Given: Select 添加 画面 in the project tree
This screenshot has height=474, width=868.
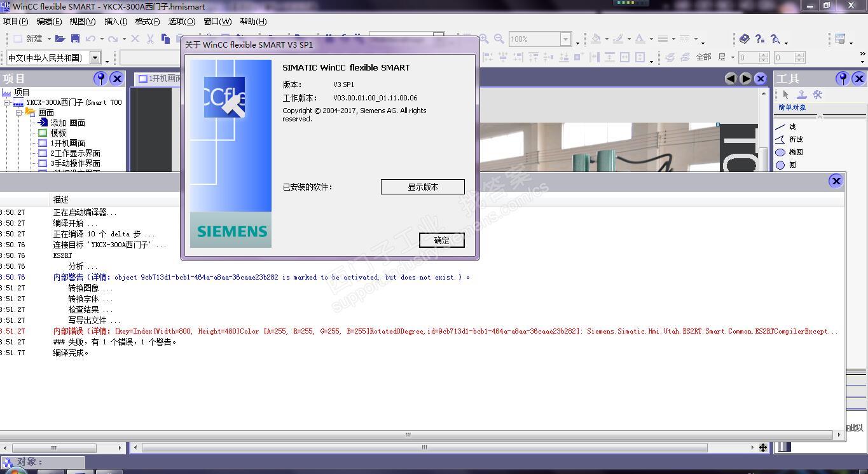Looking at the screenshot, I should 67,123.
